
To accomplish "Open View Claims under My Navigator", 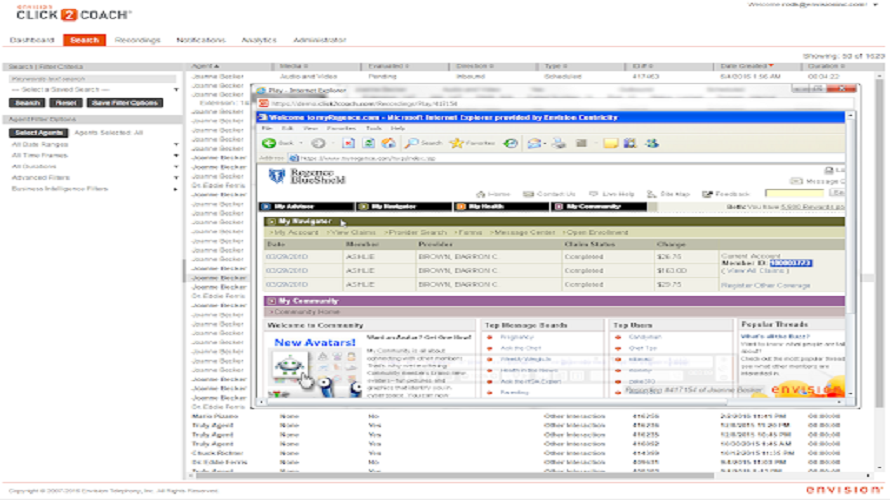I will point(353,233).
